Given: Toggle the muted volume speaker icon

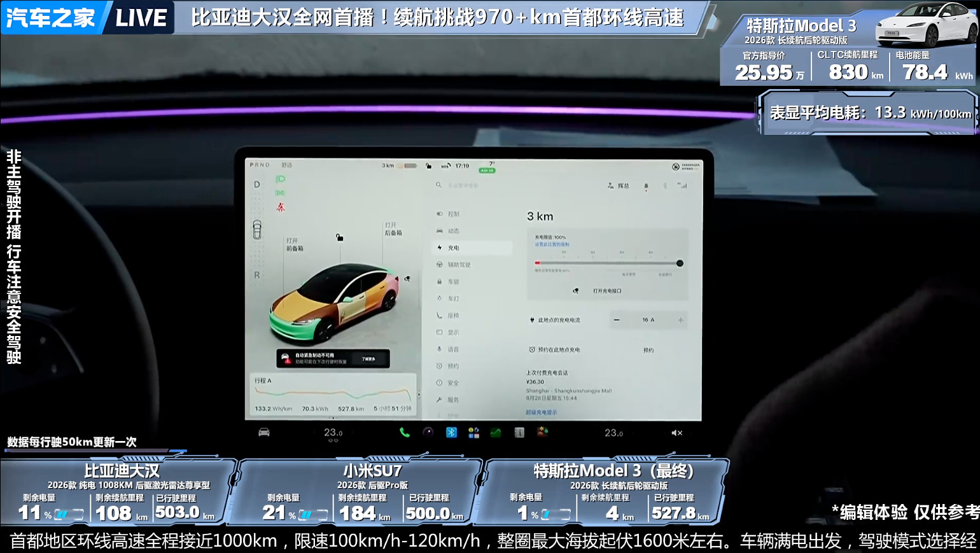Looking at the screenshot, I should pyautogui.click(x=676, y=433).
